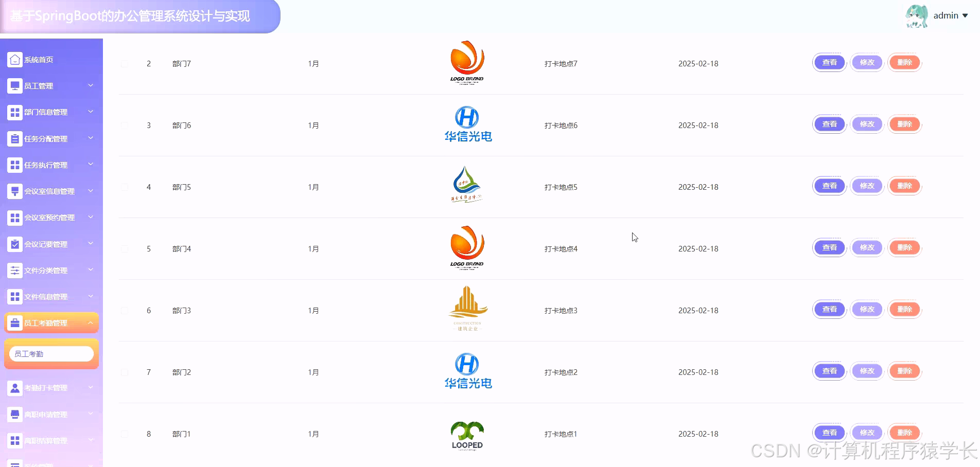980x467 pixels.
Task: Delete the 部门7 record with 删除
Action: click(905, 63)
